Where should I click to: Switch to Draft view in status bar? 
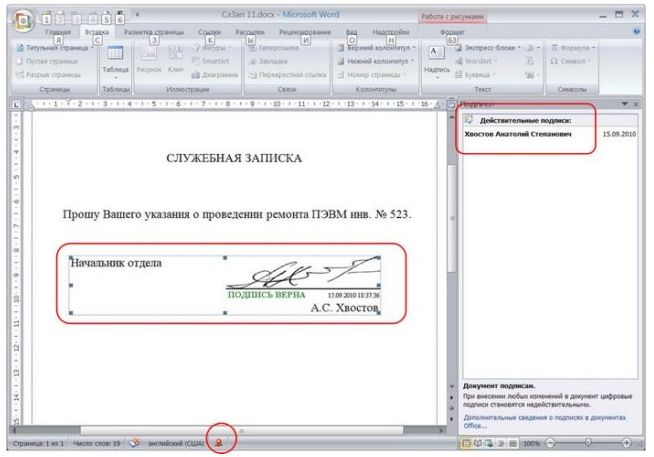pyautogui.click(x=512, y=443)
